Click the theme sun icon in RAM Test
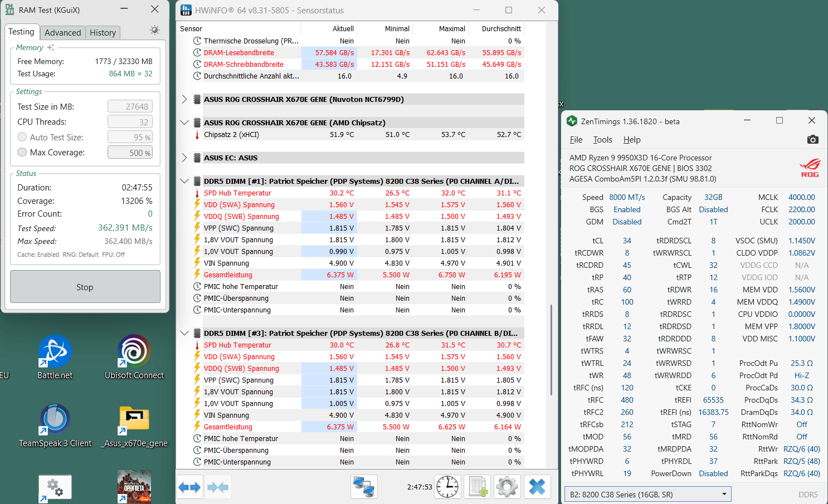The image size is (828, 504). (x=154, y=30)
